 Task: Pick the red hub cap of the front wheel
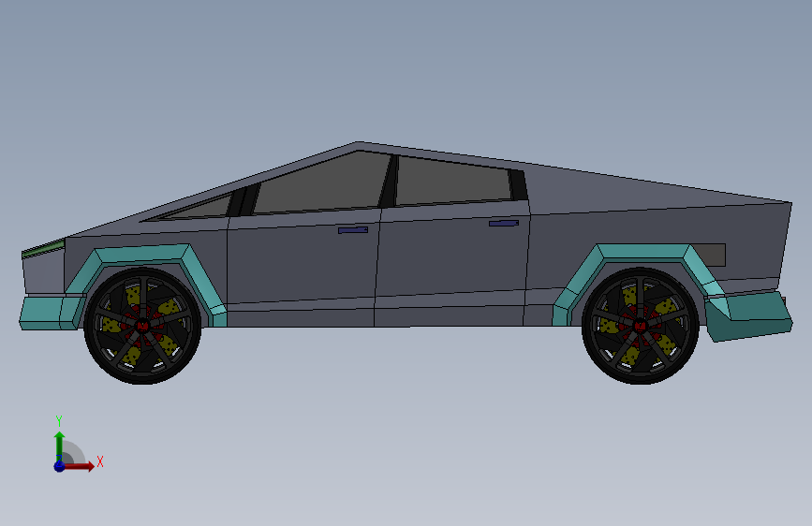142,326
